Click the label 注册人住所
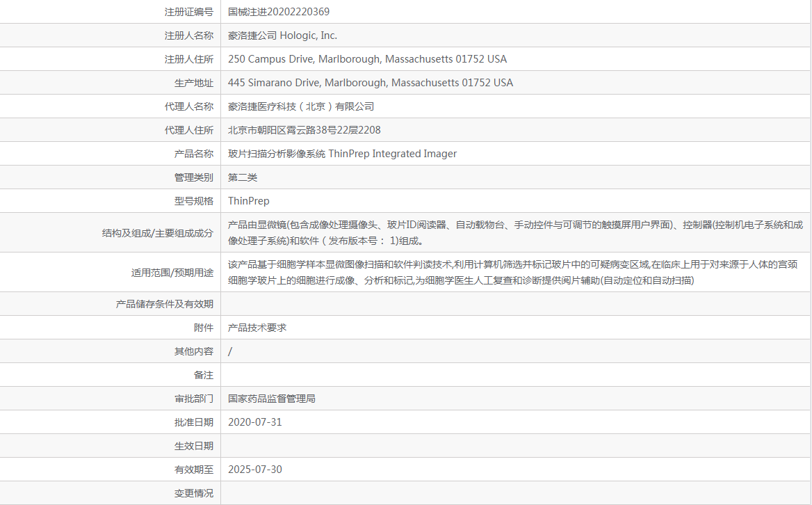 coord(189,59)
